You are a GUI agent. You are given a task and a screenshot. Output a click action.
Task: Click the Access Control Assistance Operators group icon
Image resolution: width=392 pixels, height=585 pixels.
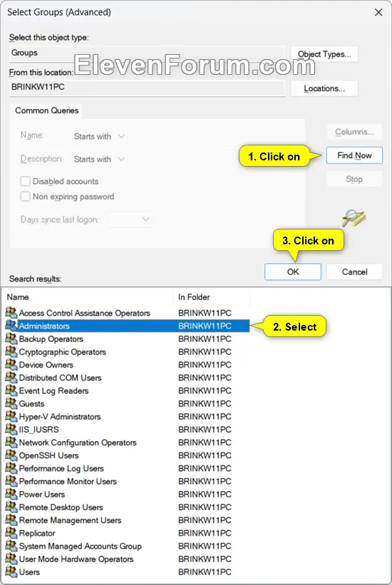pyautogui.click(x=11, y=312)
